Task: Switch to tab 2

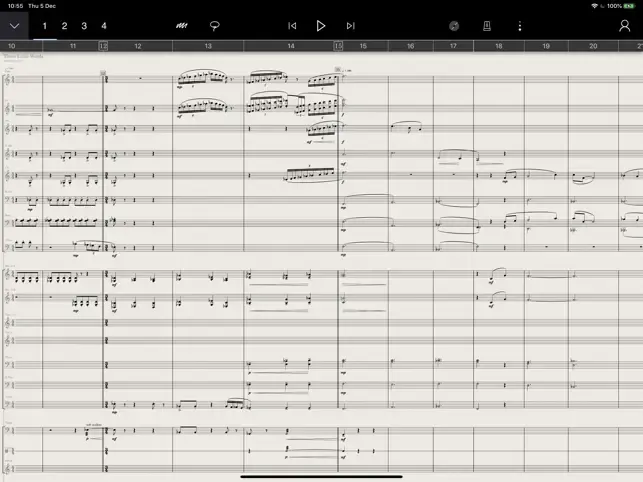Action: [64, 26]
